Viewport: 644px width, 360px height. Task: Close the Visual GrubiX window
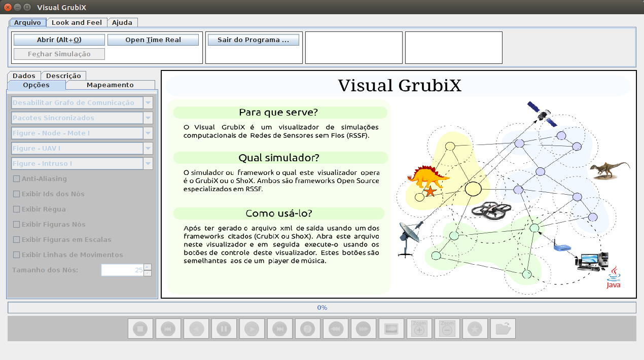[8, 7]
